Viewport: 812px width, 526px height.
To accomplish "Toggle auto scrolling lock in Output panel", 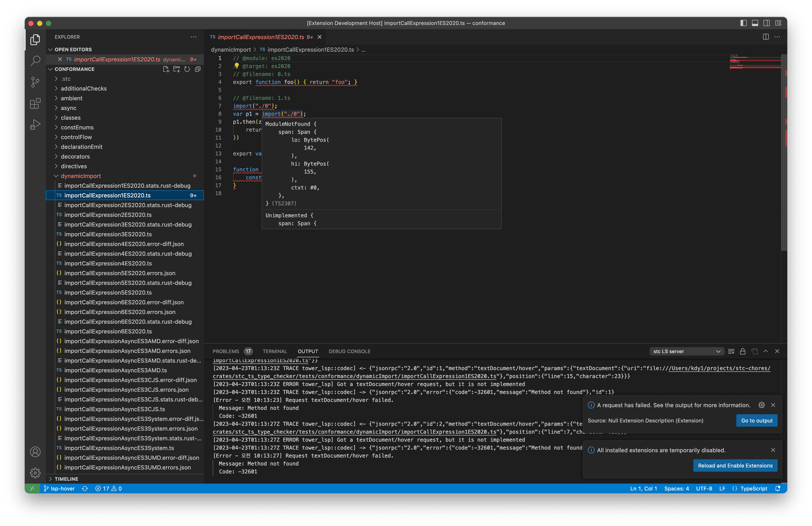I will tap(743, 351).
